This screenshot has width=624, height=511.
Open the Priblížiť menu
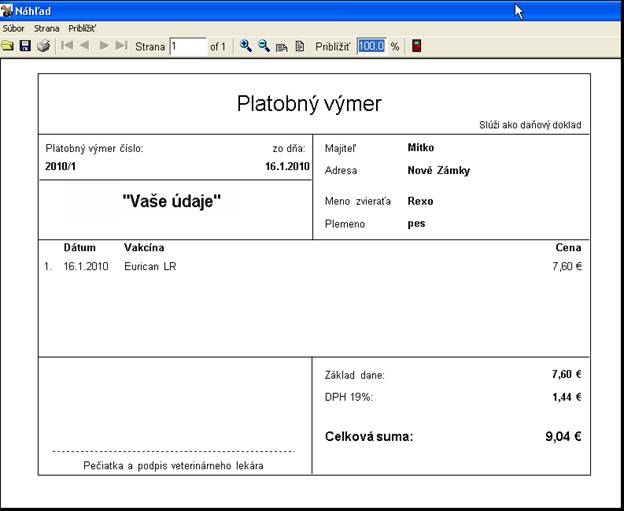click(82, 29)
